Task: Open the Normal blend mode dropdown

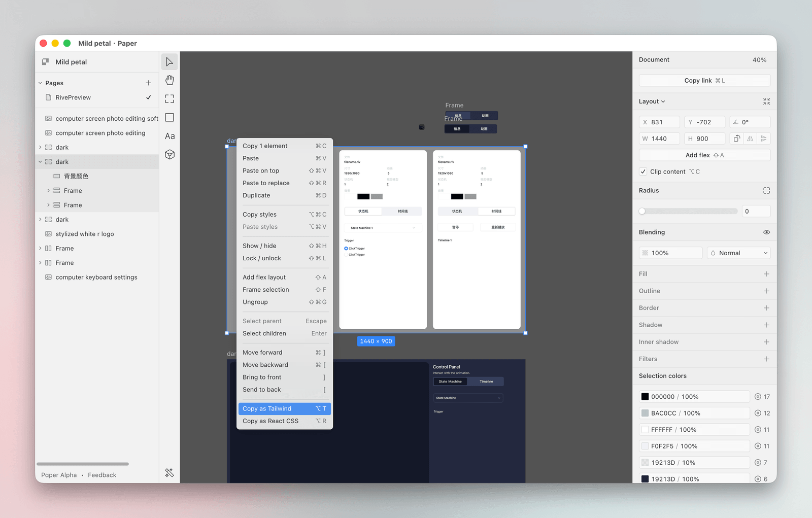Action: tap(738, 253)
